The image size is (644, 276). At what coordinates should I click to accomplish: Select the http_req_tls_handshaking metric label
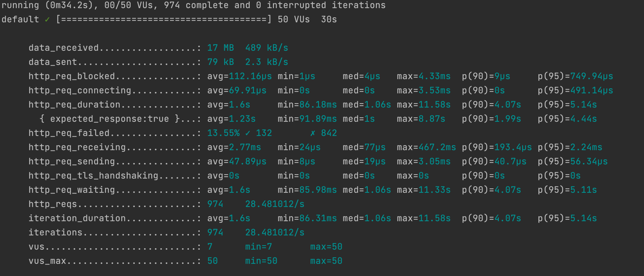point(93,176)
